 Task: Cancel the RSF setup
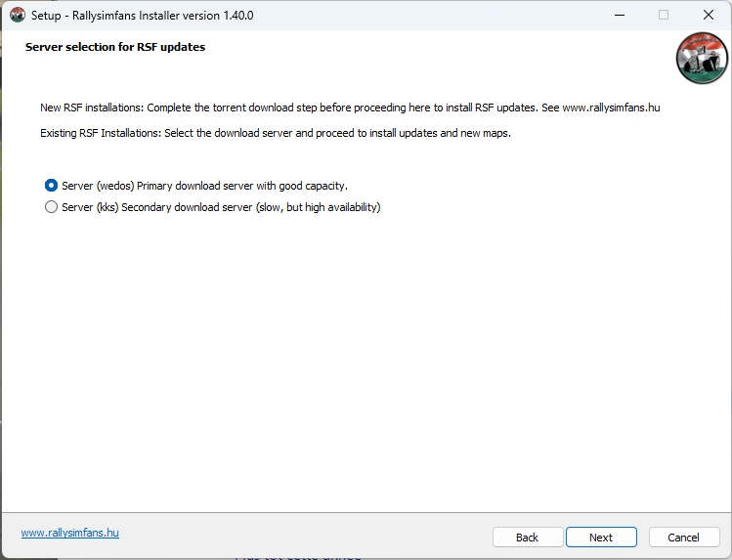(x=683, y=538)
